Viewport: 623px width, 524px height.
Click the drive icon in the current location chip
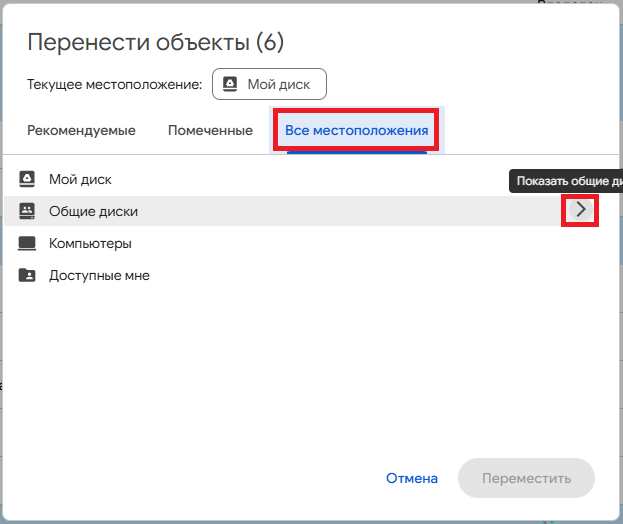point(230,85)
